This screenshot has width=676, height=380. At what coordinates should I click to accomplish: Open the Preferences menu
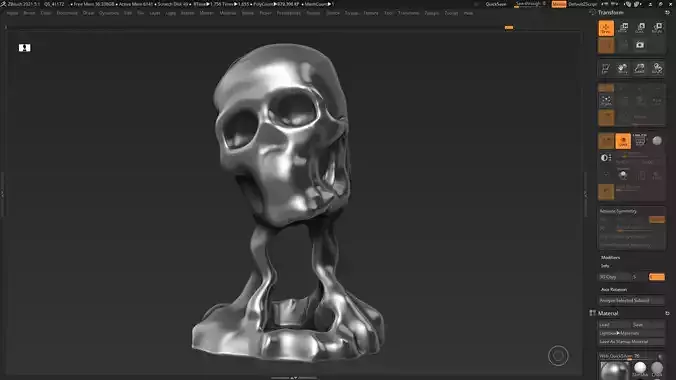click(x=288, y=13)
